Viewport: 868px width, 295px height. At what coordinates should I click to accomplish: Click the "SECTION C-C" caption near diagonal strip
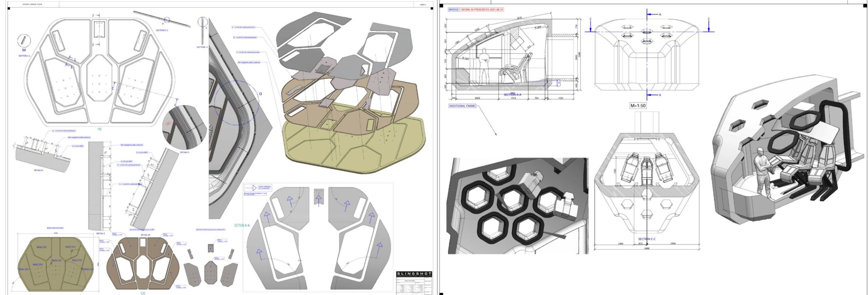coord(162,30)
